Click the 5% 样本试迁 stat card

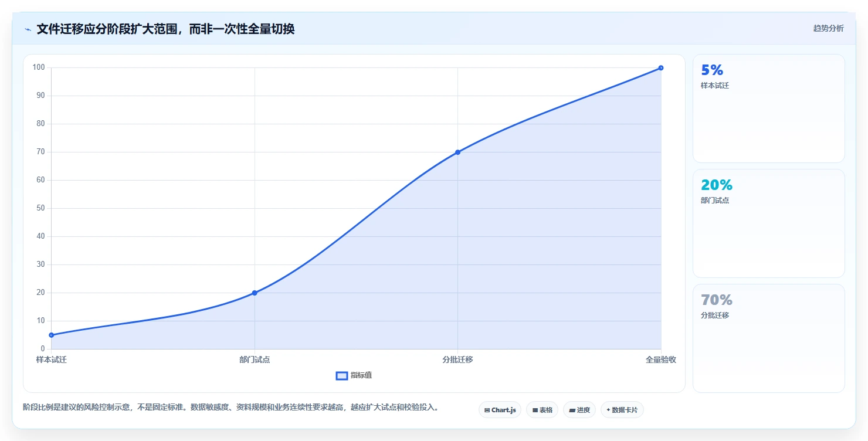768,108
